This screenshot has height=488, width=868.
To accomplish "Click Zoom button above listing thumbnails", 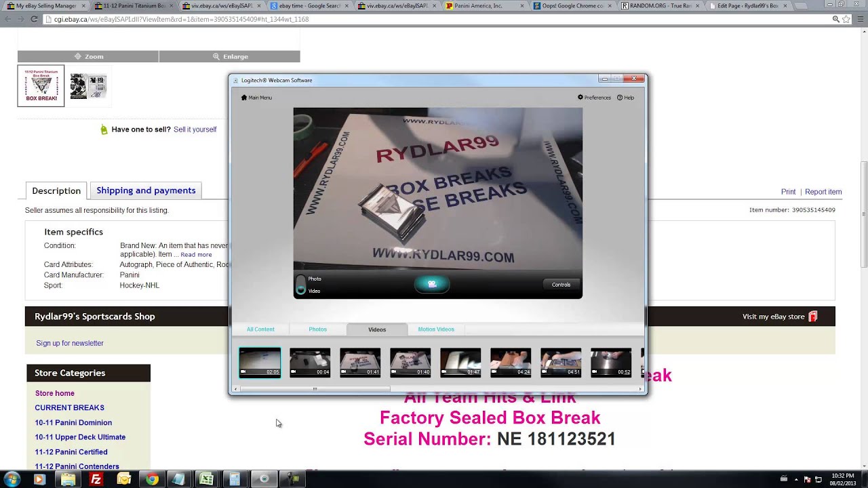I will click(88, 56).
